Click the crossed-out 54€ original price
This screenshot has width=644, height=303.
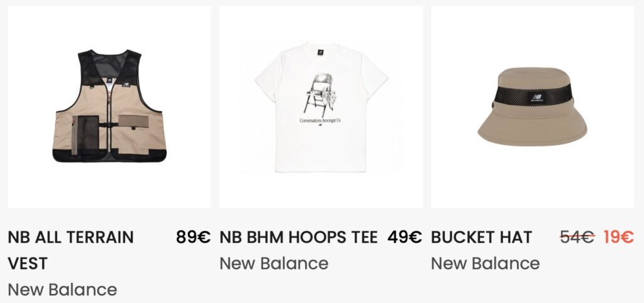[577, 237]
